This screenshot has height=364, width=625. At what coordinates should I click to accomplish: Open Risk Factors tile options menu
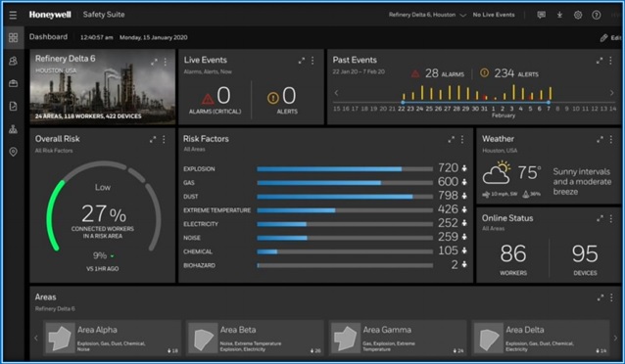point(462,139)
